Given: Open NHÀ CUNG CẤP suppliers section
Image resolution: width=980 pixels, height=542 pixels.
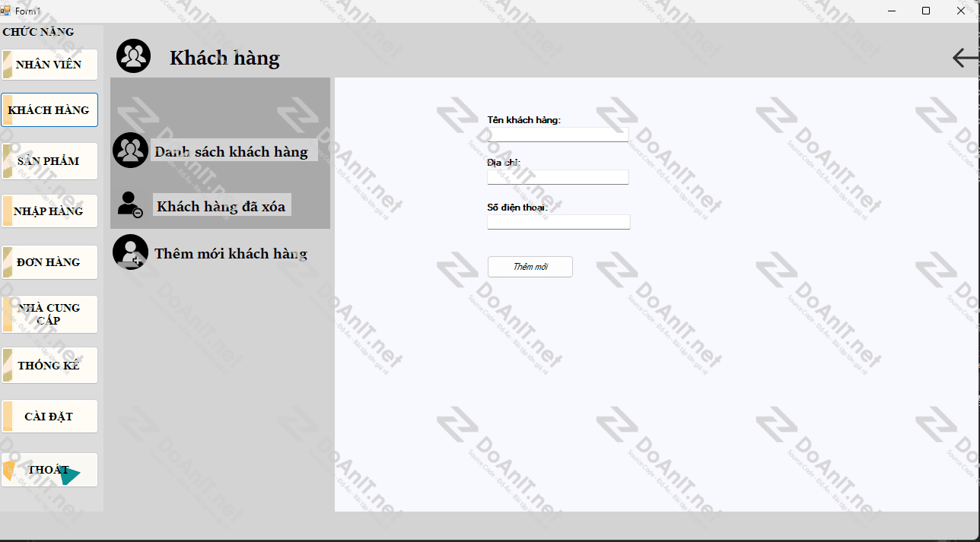Looking at the screenshot, I should coord(49,314).
